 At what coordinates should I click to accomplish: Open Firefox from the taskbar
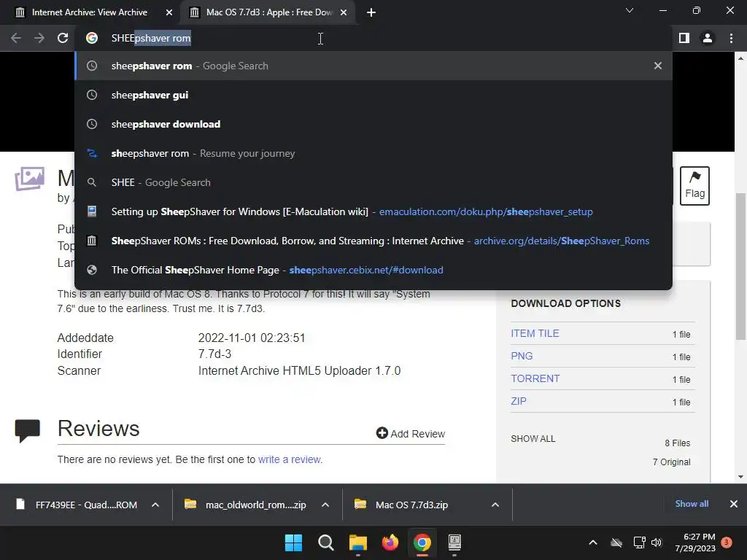390,542
